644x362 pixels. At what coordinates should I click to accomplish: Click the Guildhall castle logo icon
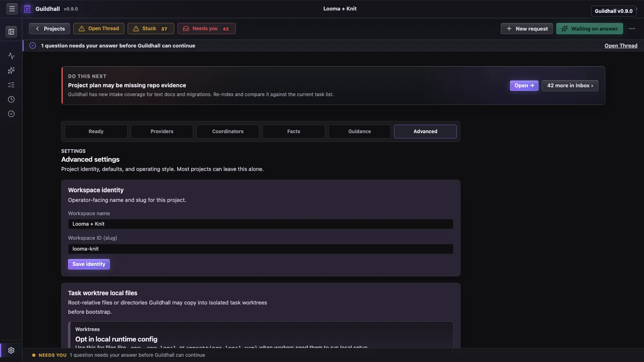(27, 9)
